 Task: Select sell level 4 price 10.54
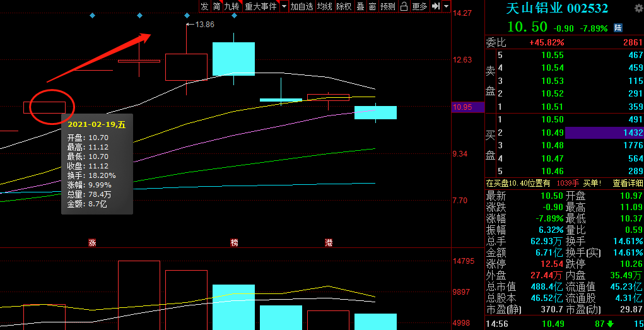pyautogui.click(x=553, y=68)
